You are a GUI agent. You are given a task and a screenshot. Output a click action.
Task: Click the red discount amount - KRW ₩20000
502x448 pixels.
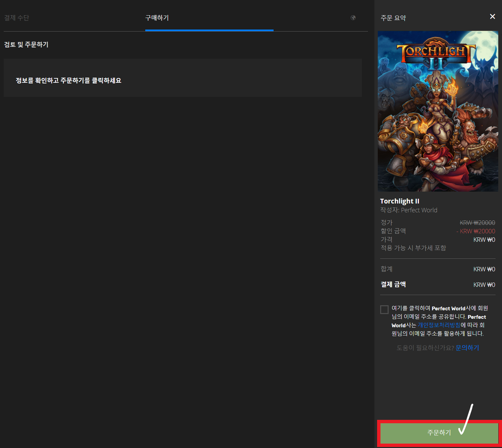click(476, 231)
